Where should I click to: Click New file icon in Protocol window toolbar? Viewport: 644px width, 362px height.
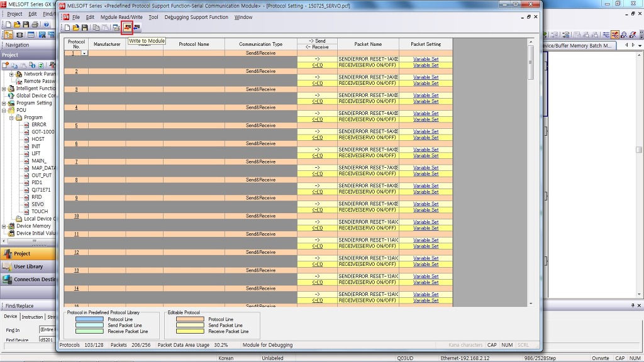coord(67,28)
